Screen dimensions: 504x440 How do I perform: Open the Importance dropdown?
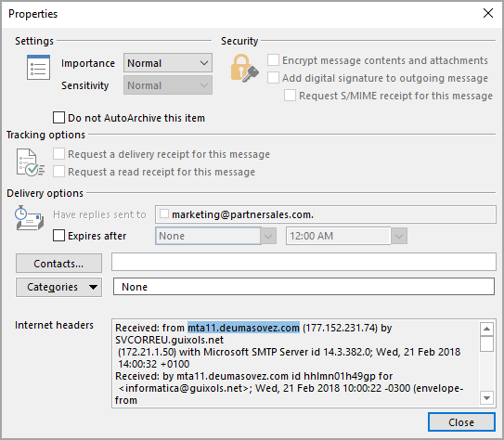point(168,63)
